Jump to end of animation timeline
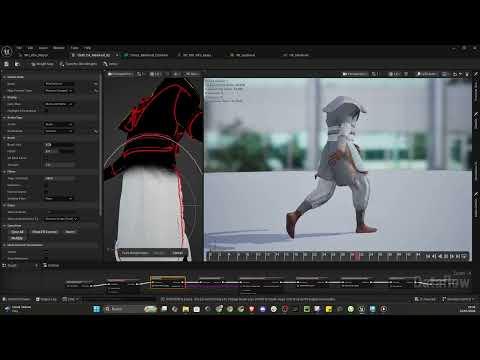Viewport: 480px width, 360px height. [x=458, y=256]
